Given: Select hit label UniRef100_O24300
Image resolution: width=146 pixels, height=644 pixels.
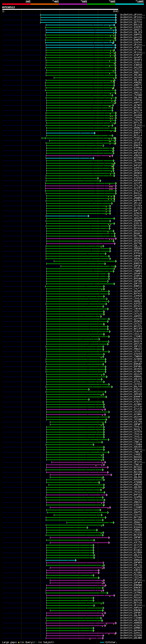Looking at the screenshot, I should click(x=131, y=42).
